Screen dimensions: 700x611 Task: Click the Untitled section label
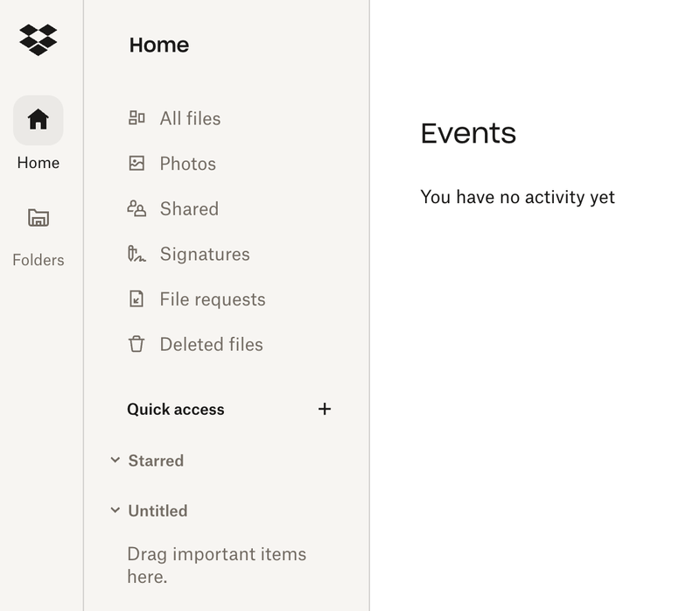tap(157, 510)
